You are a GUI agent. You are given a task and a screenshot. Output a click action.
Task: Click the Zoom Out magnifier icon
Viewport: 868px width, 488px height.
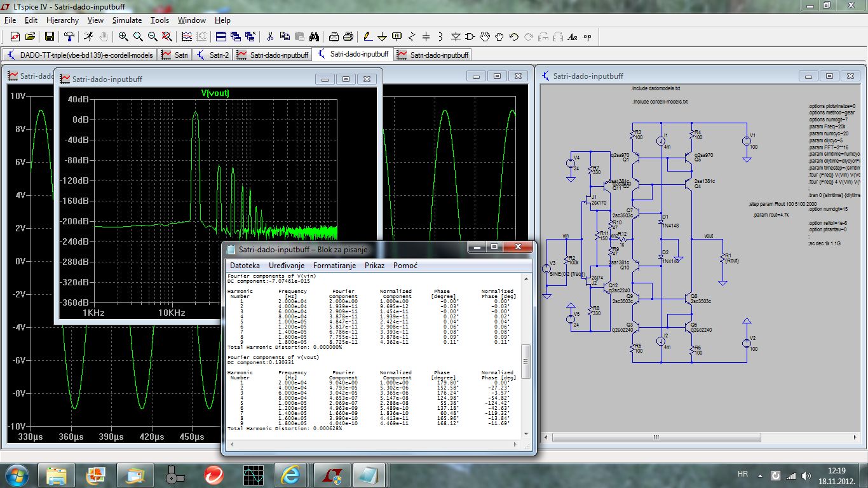click(x=153, y=36)
